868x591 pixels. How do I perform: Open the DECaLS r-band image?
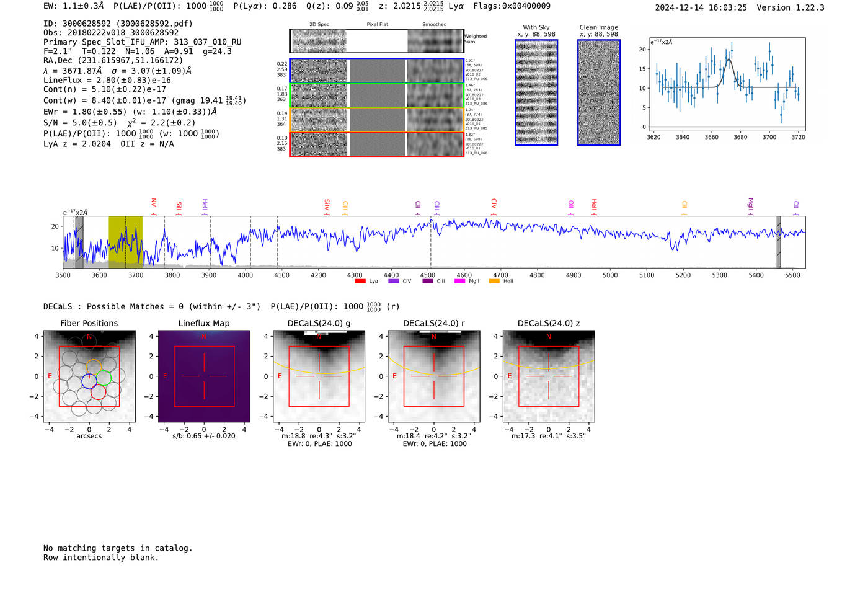pyautogui.click(x=434, y=376)
